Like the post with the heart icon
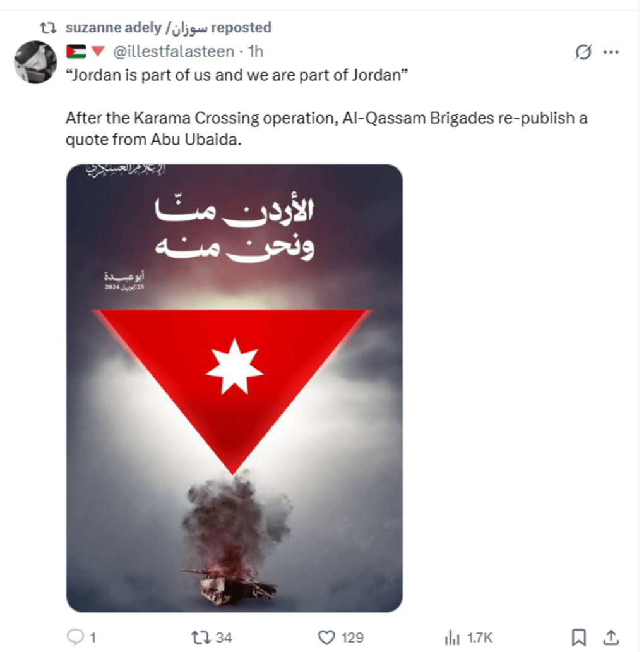The image size is (644, 652). pos(326,637)
